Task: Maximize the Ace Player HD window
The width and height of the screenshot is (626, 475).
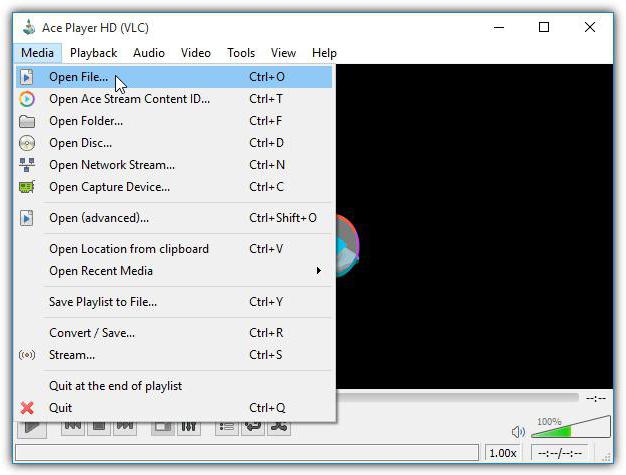Action: pos(544,27)
